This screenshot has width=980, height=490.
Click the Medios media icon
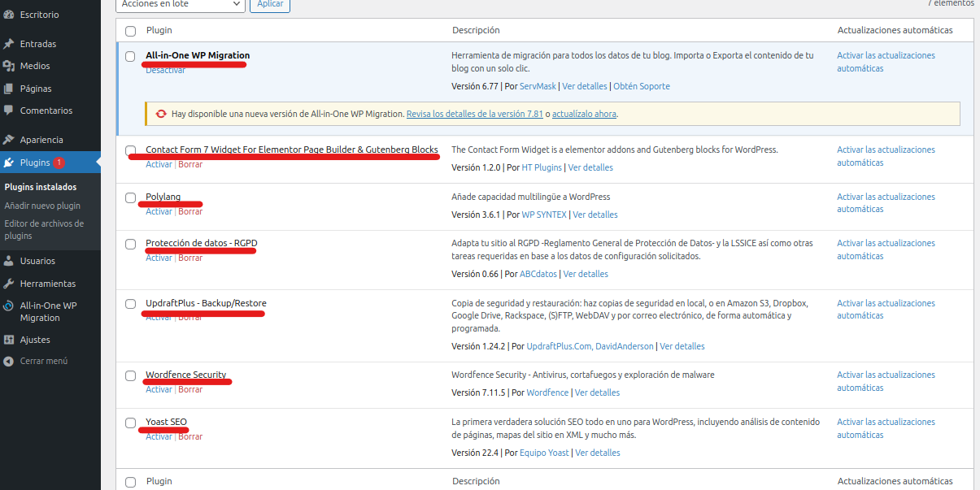click(x=9, y=66)
